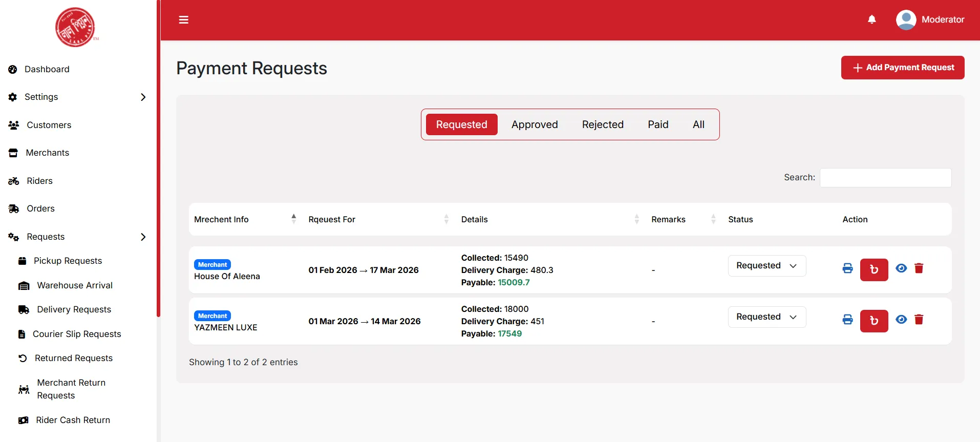Click the Moderator username text
Image resolution: width=980 pixels, height=442 pixels.
point(943,19)
